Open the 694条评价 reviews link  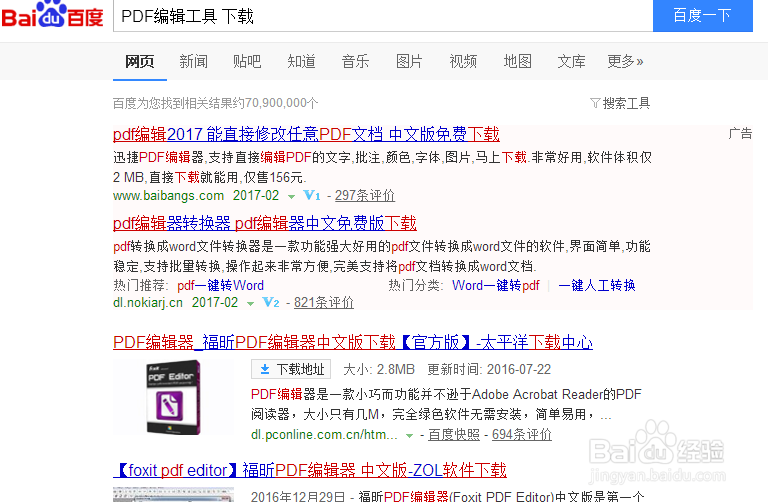click(522, 434)
